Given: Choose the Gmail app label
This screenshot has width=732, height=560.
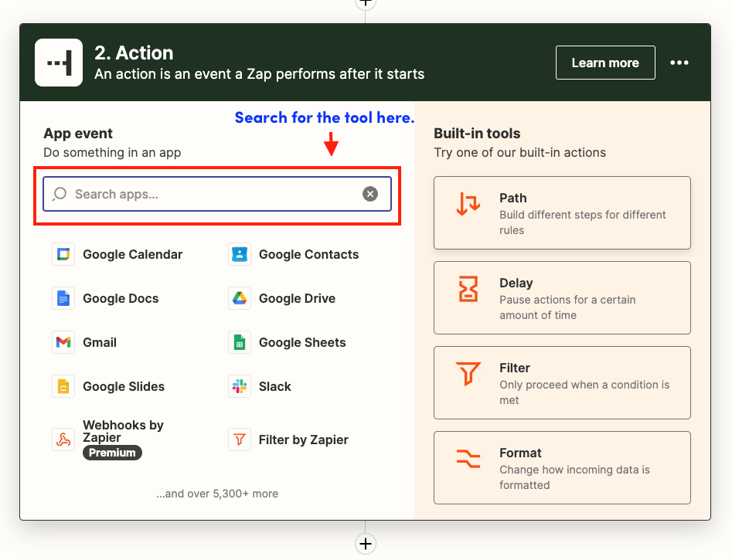Looking at the screenshot, I should click(x=100, y=342).
